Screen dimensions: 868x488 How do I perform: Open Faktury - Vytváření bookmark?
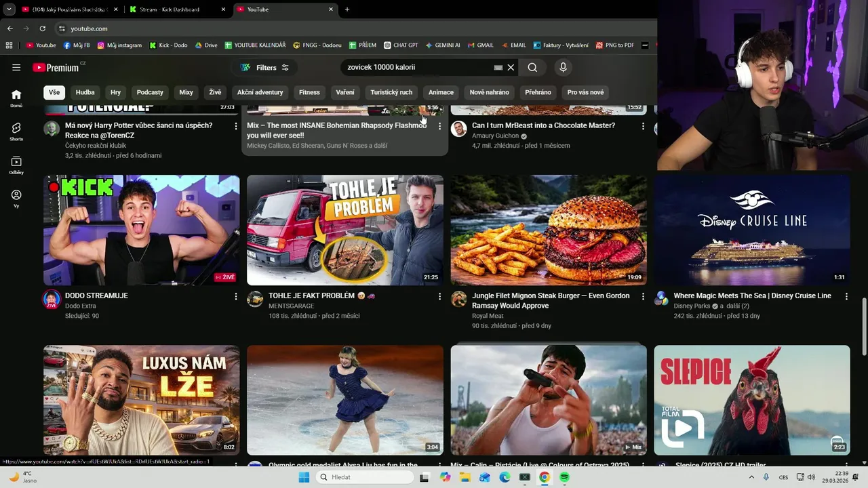(561, 45)
